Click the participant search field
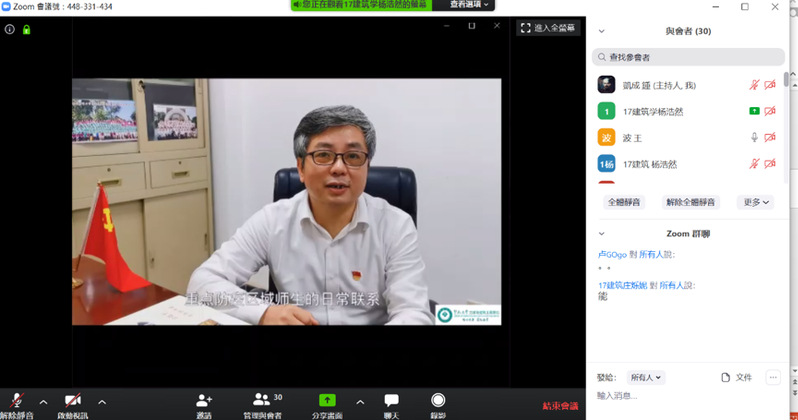The width and height of the screenshot is (798, 420). click(x=690, y=58)
